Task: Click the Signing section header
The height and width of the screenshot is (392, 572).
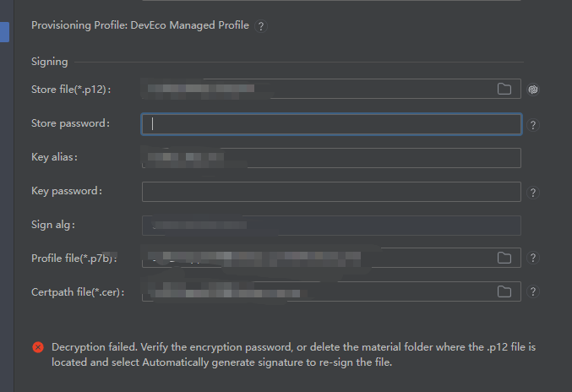Action: pos(50,62)
